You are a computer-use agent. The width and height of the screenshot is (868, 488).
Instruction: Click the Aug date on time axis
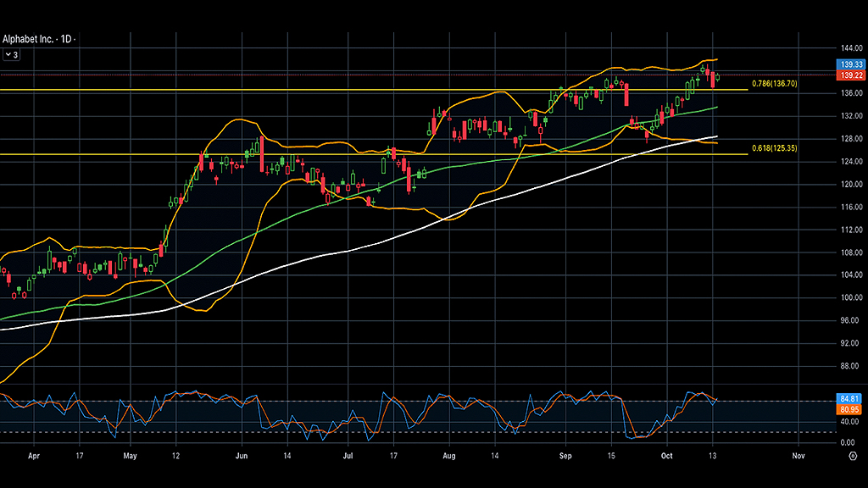(x=449, y=456)
